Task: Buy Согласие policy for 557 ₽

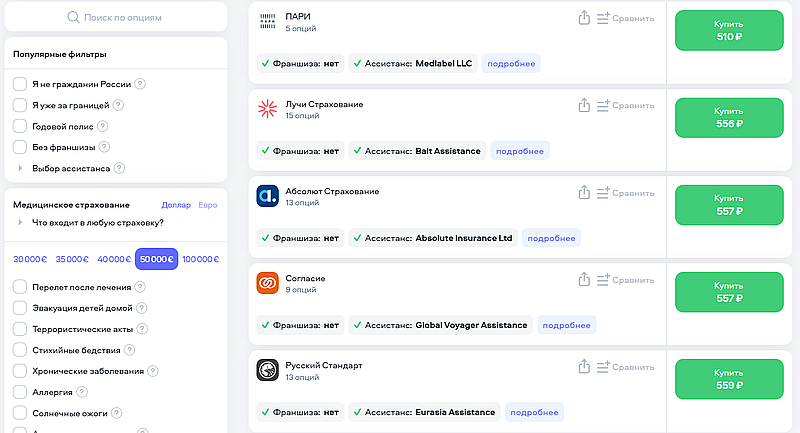Action: pos(729,292)
